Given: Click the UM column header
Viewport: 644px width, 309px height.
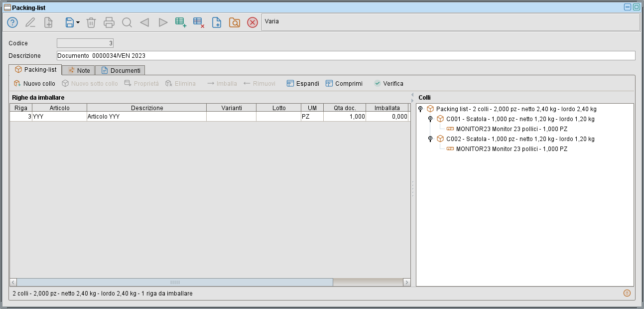Looking at the screenshot, I should pyautogui.click(x=312, y=108).
